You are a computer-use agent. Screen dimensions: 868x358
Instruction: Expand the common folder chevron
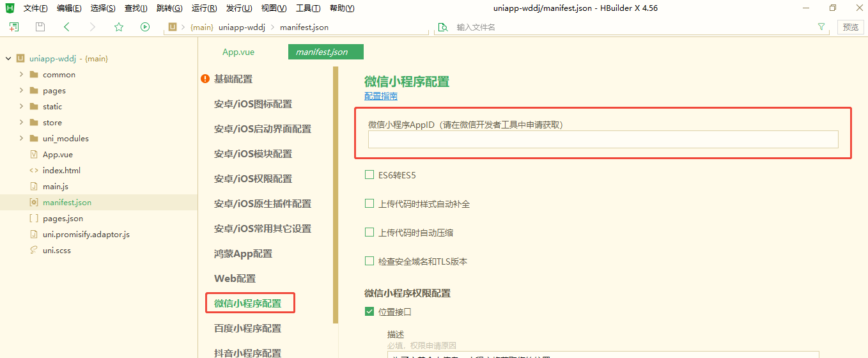(x=21, y=74)
